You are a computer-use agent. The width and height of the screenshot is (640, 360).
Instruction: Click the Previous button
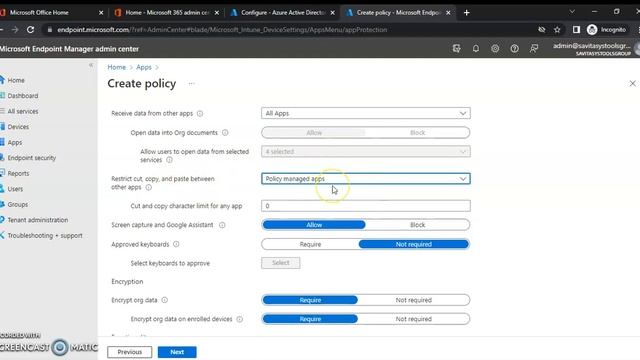pos(129,352)
